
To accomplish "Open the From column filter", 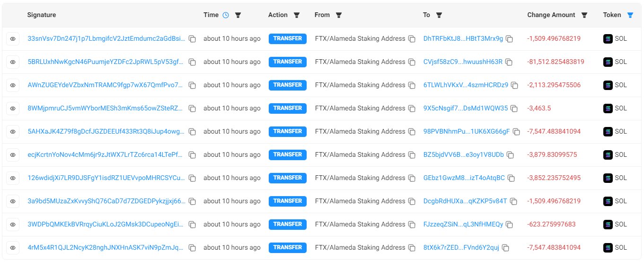I will (x=339, y=15).
